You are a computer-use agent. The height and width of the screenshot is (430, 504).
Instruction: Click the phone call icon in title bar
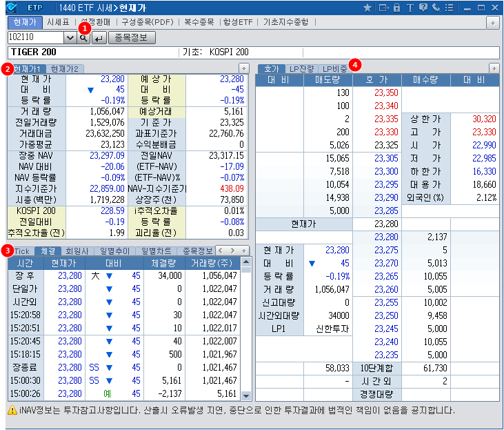coord(436,8)
